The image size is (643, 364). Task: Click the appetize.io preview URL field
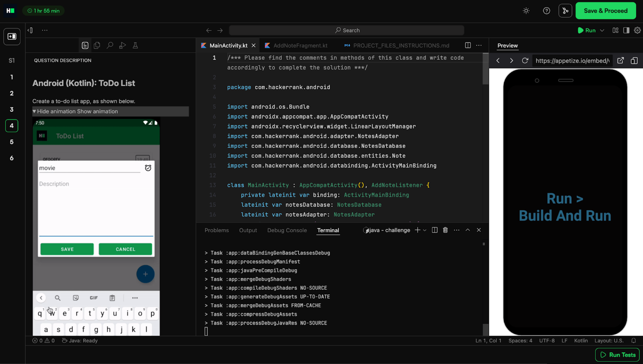coord(572,61)
